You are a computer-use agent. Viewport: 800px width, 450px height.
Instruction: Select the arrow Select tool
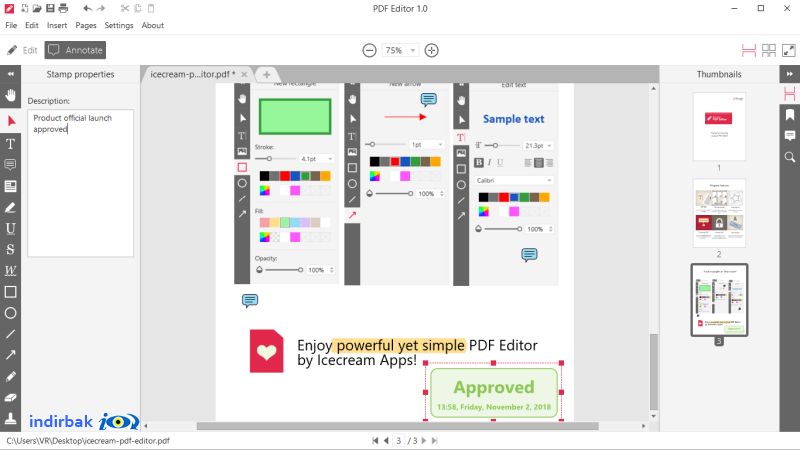pos(11,121)
